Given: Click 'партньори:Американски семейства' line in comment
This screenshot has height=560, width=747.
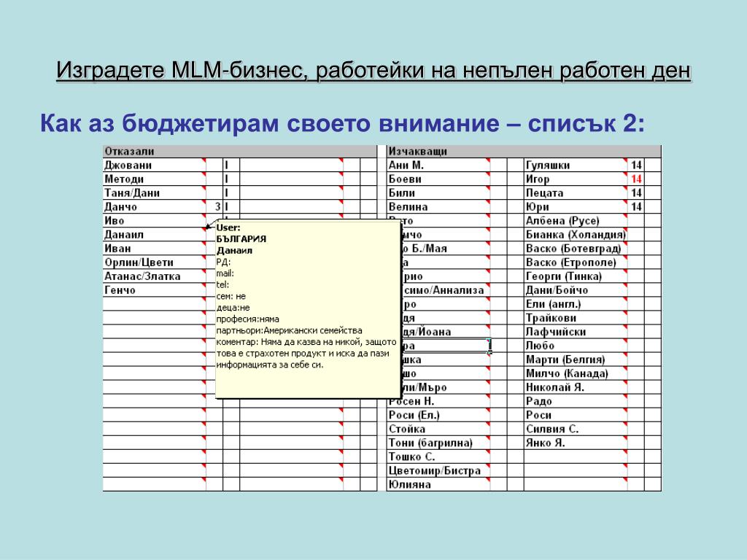Looking at the screenshot, I should pos(289,330).
